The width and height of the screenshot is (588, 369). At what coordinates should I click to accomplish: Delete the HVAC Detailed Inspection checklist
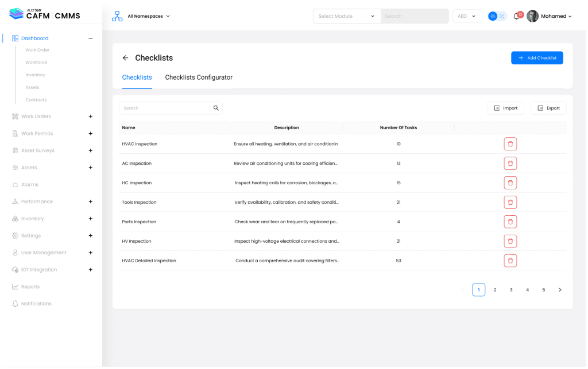point(510,261)
